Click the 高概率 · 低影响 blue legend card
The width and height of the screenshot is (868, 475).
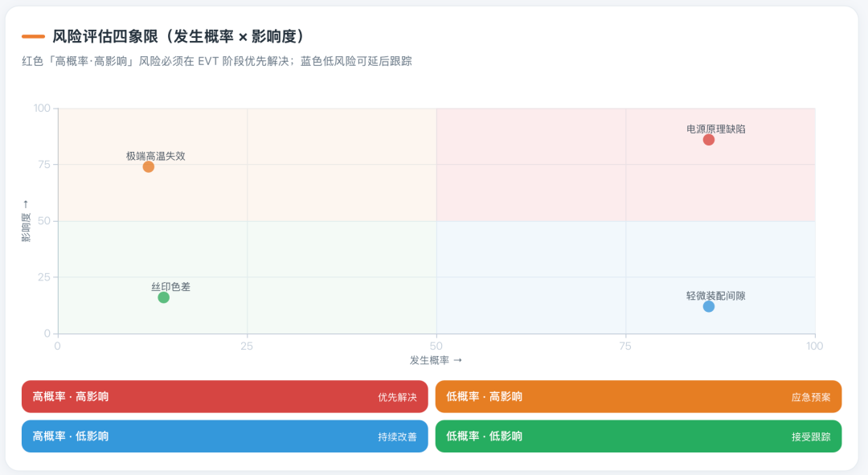coord(225,436)
